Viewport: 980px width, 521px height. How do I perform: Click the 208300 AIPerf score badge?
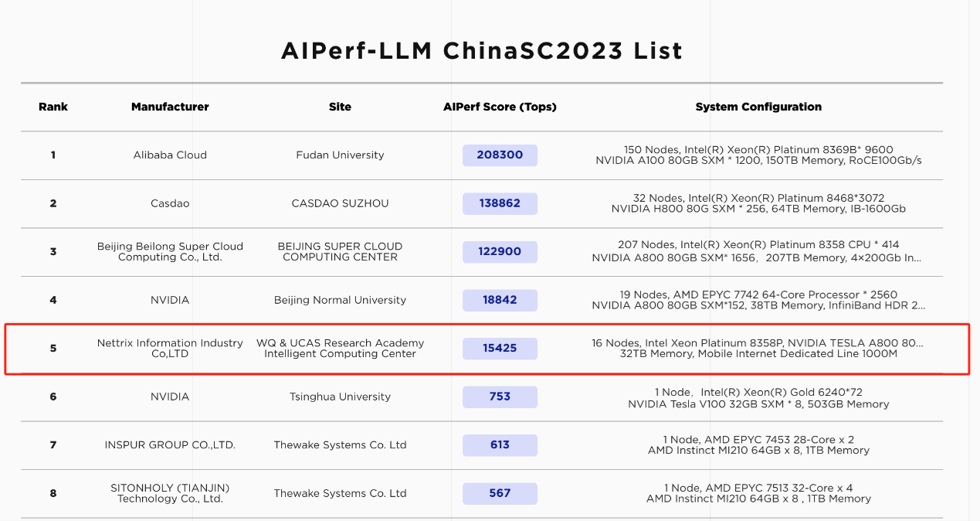[x=500, y=155]
